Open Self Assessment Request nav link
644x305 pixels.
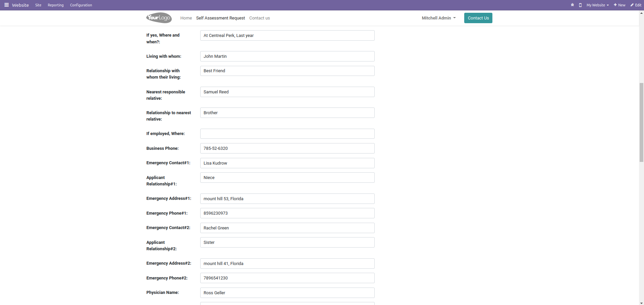220,18
